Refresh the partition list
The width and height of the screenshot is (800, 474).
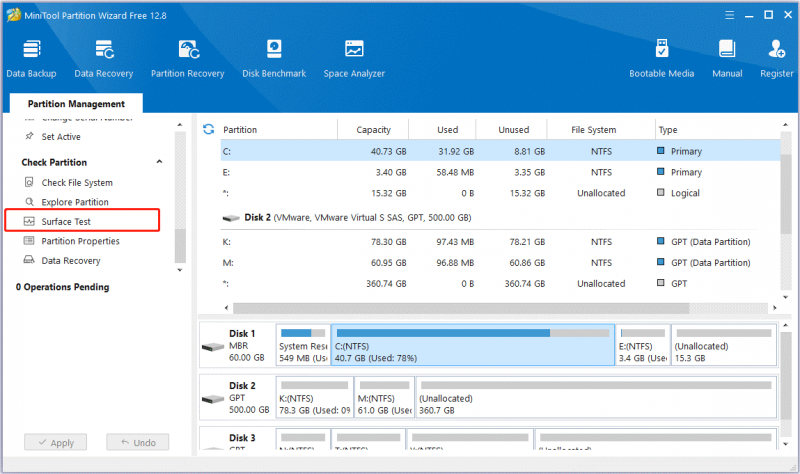tap(208, 129)
